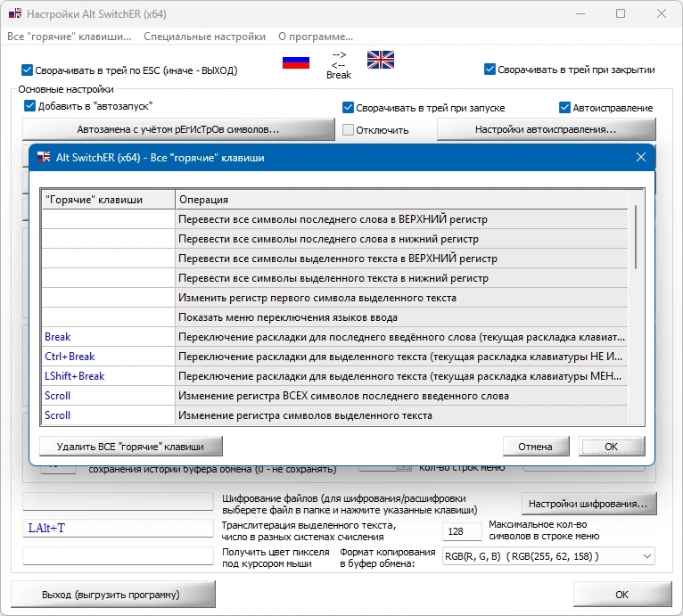
Task: Select row: выделенного текста в нижний регистр
Action: click(401, 278)
